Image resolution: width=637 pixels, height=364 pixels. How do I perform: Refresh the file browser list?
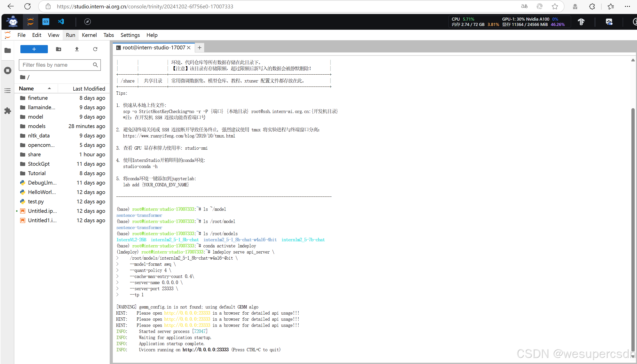[x=95, y=49]
